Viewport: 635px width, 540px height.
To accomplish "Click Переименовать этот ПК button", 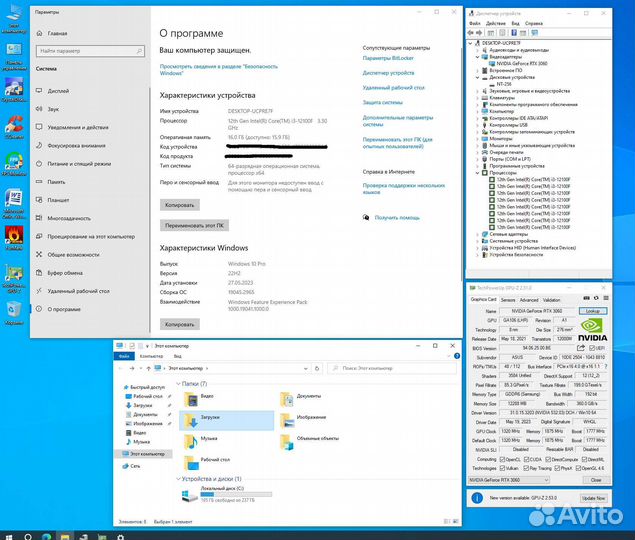I will 194,225.
